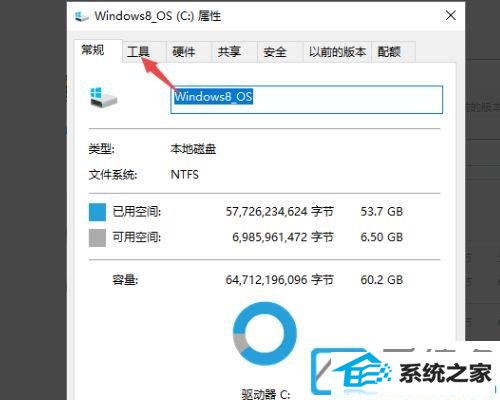Click the Windows8_OS drive name field
Image resolution: width=500 pixels, height=400 pixels.
(x=306, y=100)
